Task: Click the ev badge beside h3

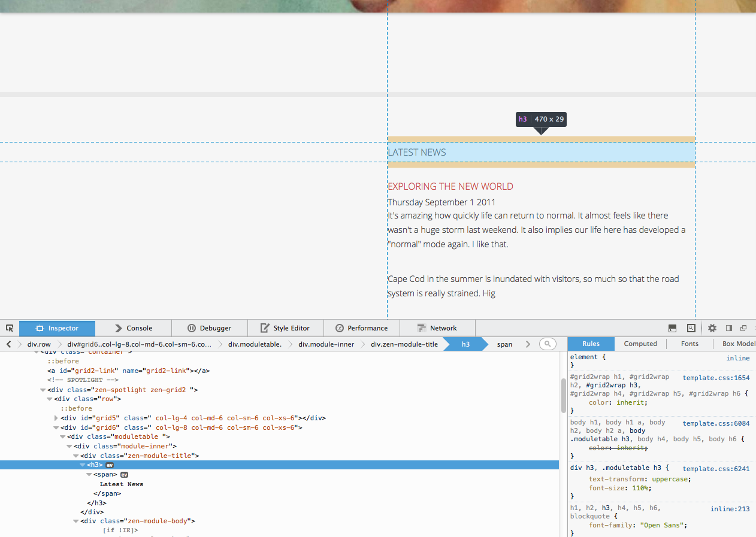Action: click(110, 465)
